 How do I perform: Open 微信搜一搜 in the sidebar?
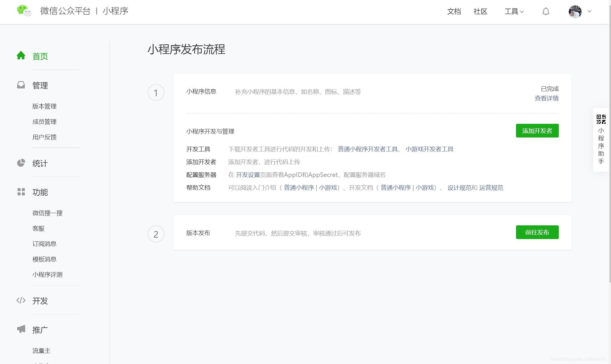[x=47, y=213]
